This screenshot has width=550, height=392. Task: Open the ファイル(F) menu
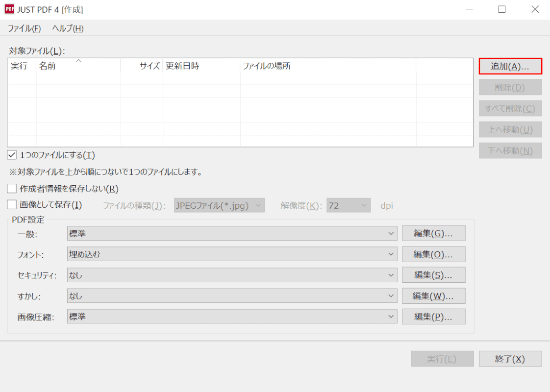click(x=24, y=28)
